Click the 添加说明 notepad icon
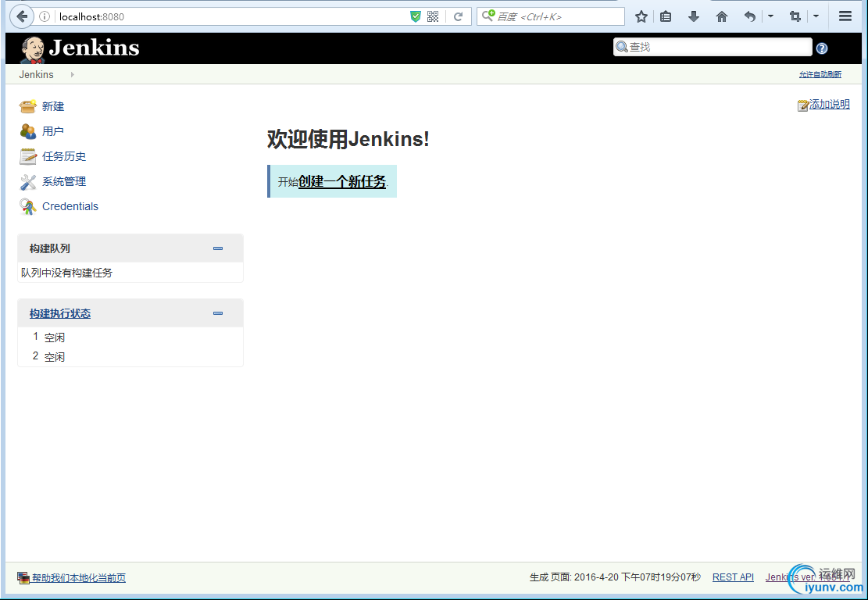Screen dimensions: 868x600 802,105
